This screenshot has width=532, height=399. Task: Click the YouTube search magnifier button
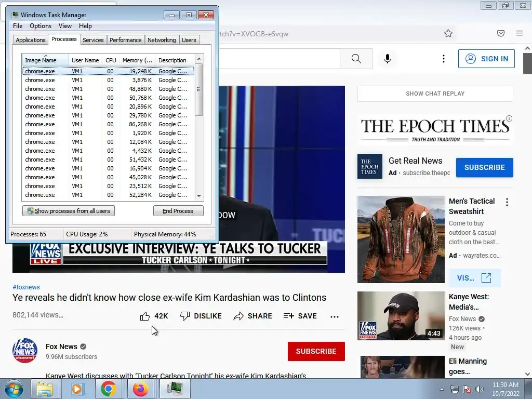[356, 59]
